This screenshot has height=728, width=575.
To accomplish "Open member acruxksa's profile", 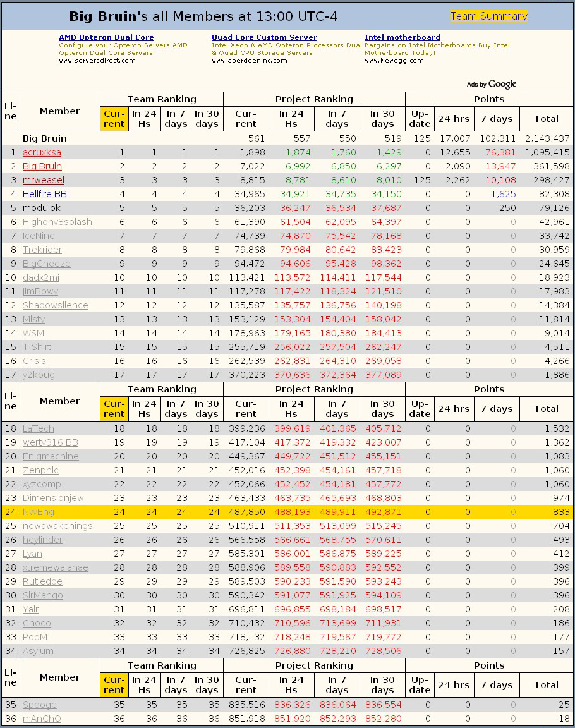I will tap(42, 152).
